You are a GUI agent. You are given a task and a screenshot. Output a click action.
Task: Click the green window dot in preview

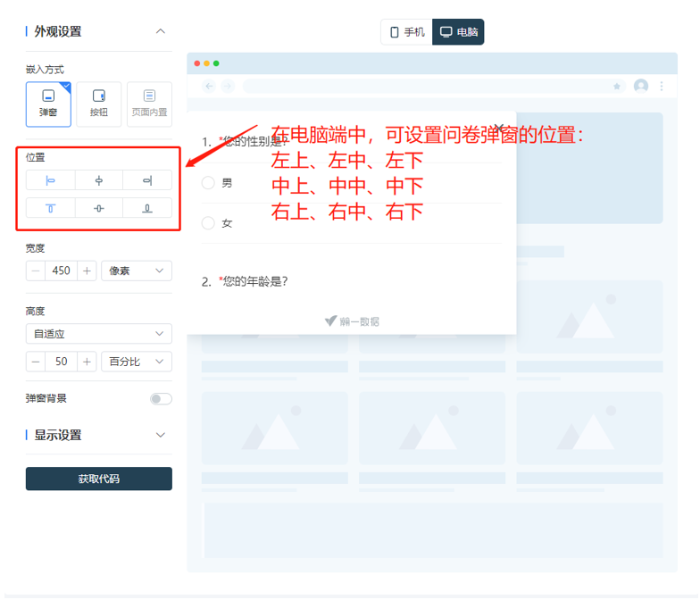tap(216, 63)
